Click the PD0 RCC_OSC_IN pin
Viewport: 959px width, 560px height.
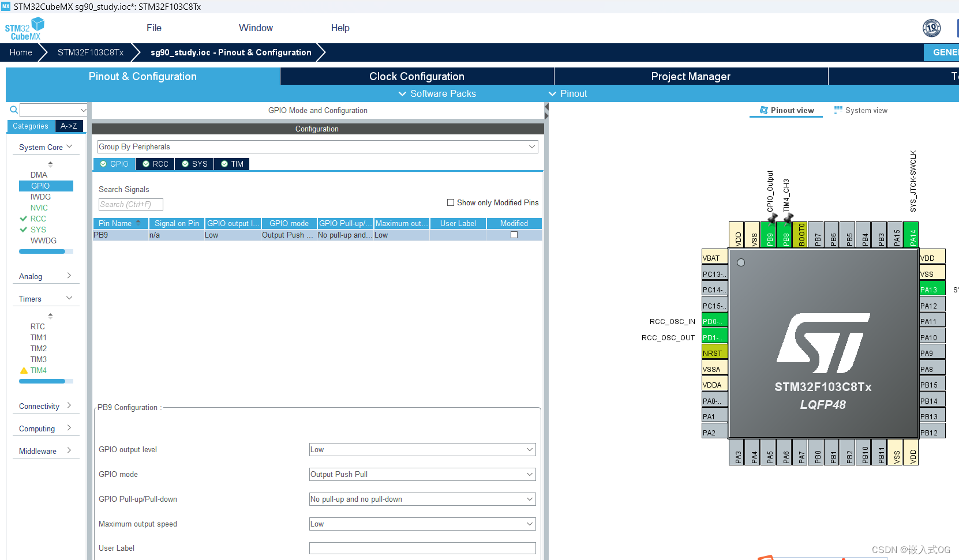714,321
